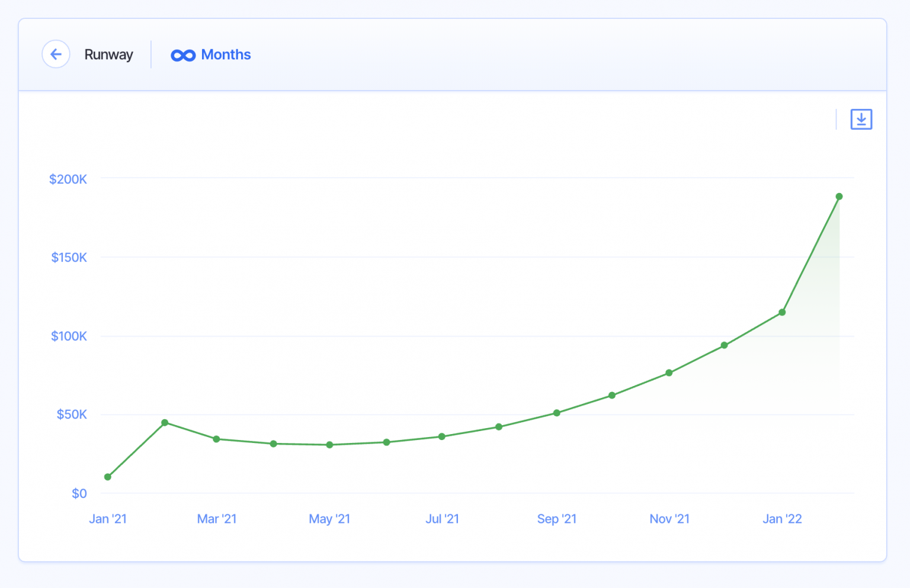
Task: Click the Runway title label
Action: (x=108, y=54)
